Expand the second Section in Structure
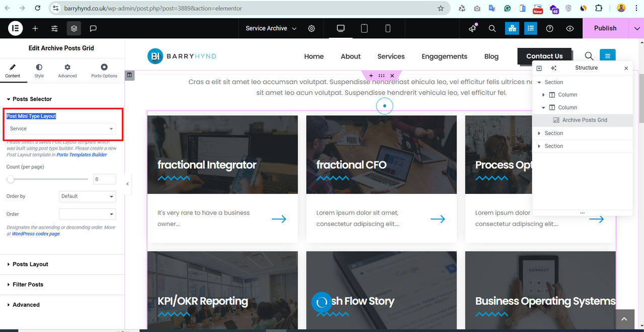 coord(539,133)
